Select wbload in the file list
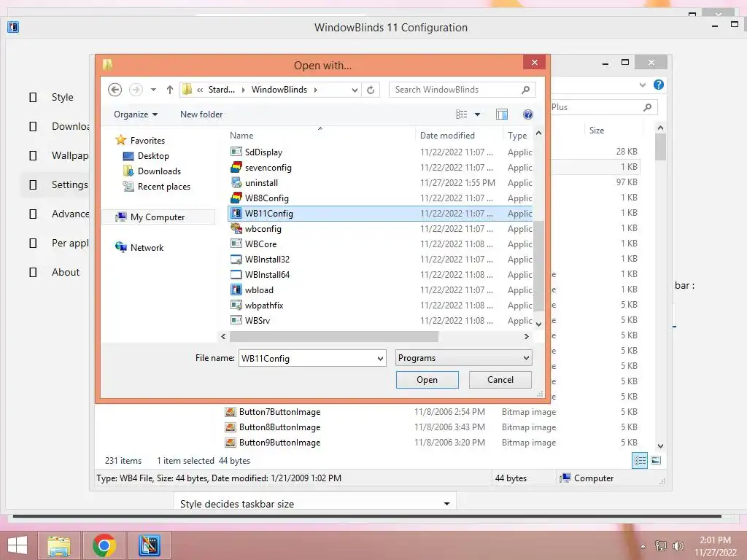Screen dimensions: 747x560 [380, 289]
